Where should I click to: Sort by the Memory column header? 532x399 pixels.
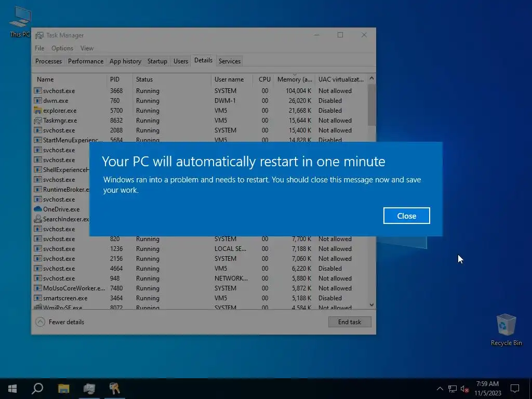[295, 79]
